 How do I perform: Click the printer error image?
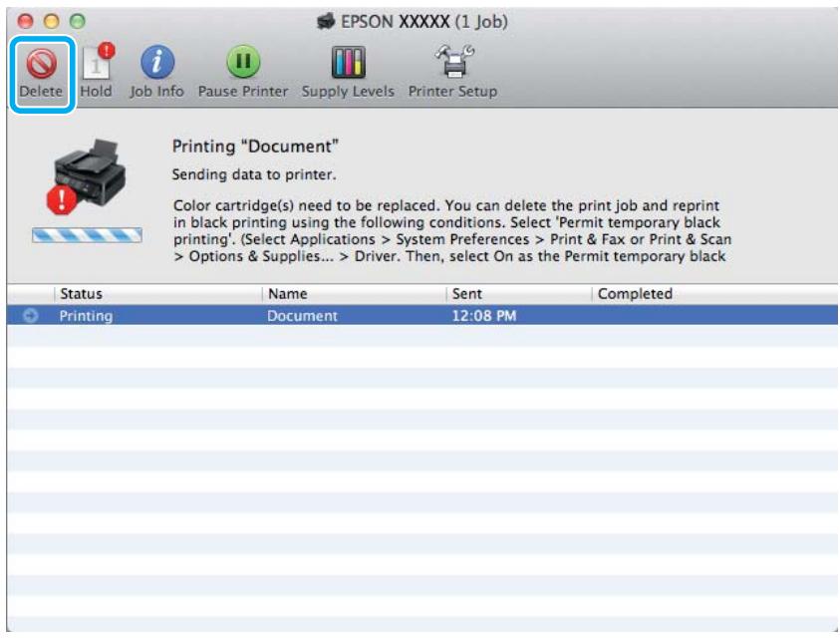88,176
